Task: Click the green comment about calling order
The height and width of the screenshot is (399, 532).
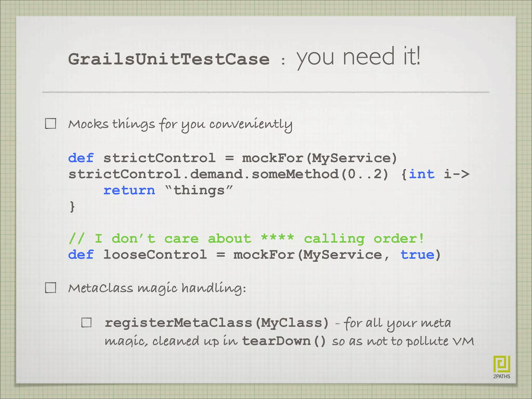Action: coord(246,239)
